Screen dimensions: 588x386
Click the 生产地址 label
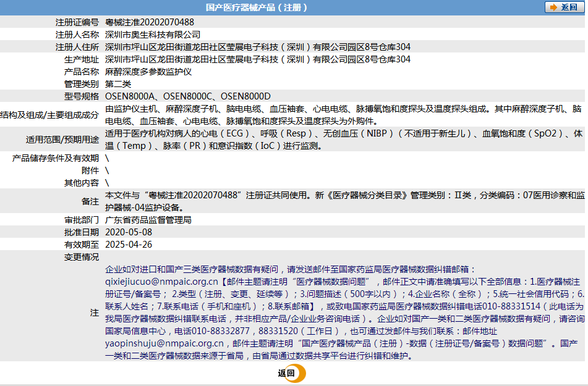click(x=82, y=59)
